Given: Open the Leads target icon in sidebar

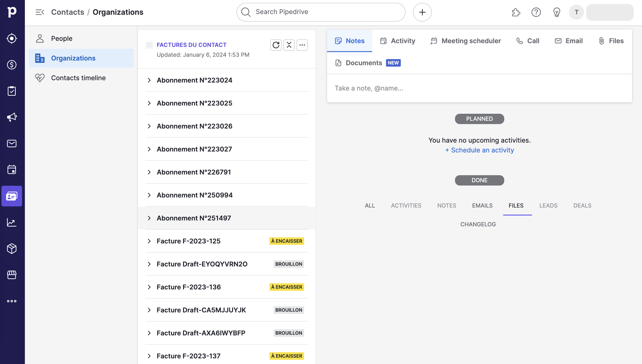Looking at the screenshot, I should 12,38.
